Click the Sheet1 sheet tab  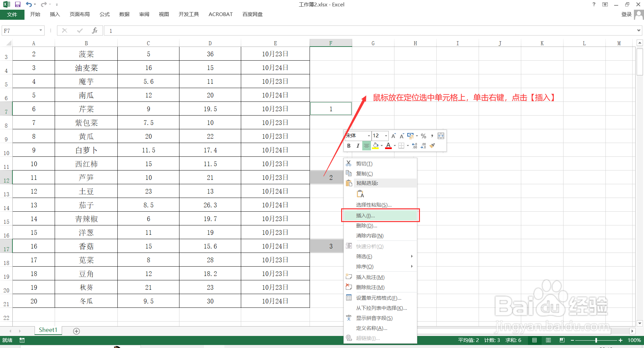(48, 330)
